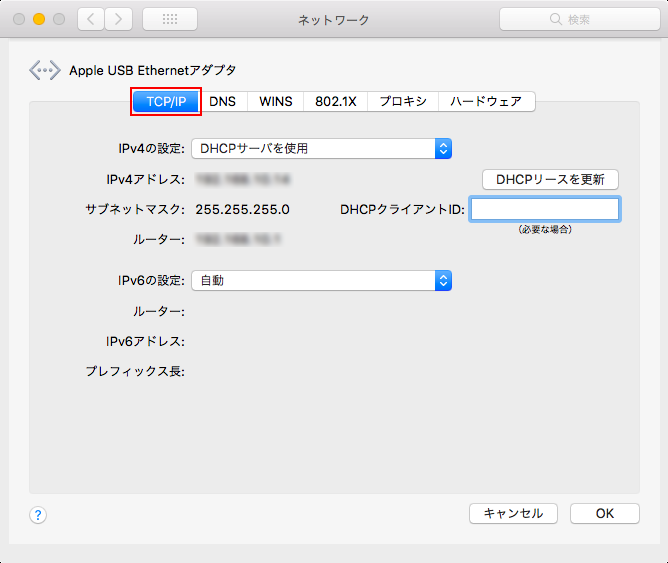668x563 pixels.
Task: Click the DHCPリースを更新 button
Action: coord(550,180)
